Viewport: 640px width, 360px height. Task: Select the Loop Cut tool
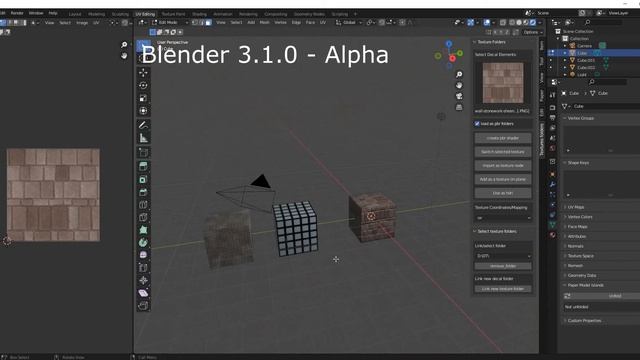[143, 204]
